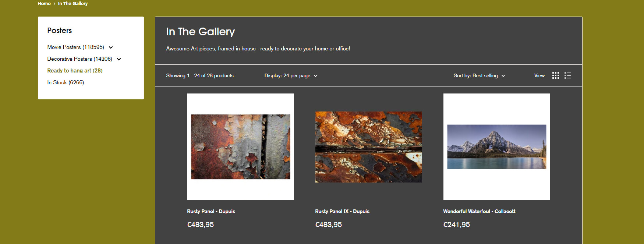Click the In The Gallery heading
The height and width of the screenshot is (244, 644).
click(x=201, y=32)
